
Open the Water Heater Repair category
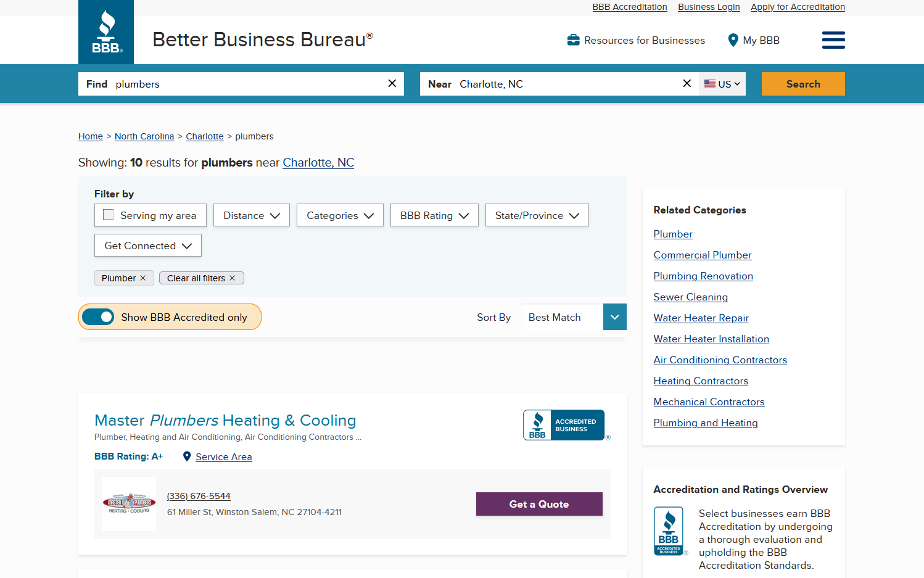coord(701,318)
